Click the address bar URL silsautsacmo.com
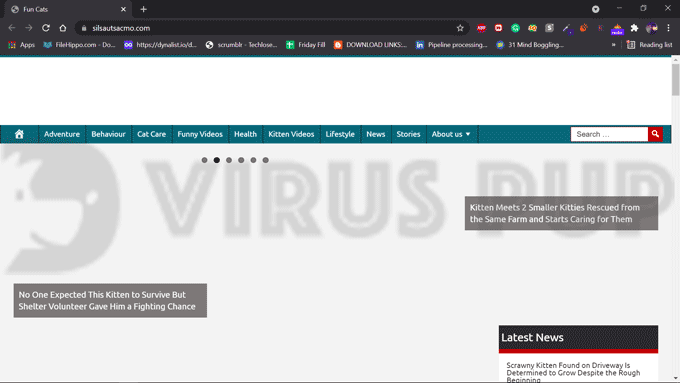This screenshot has width=680, height=383. click(x=121, y=28)
